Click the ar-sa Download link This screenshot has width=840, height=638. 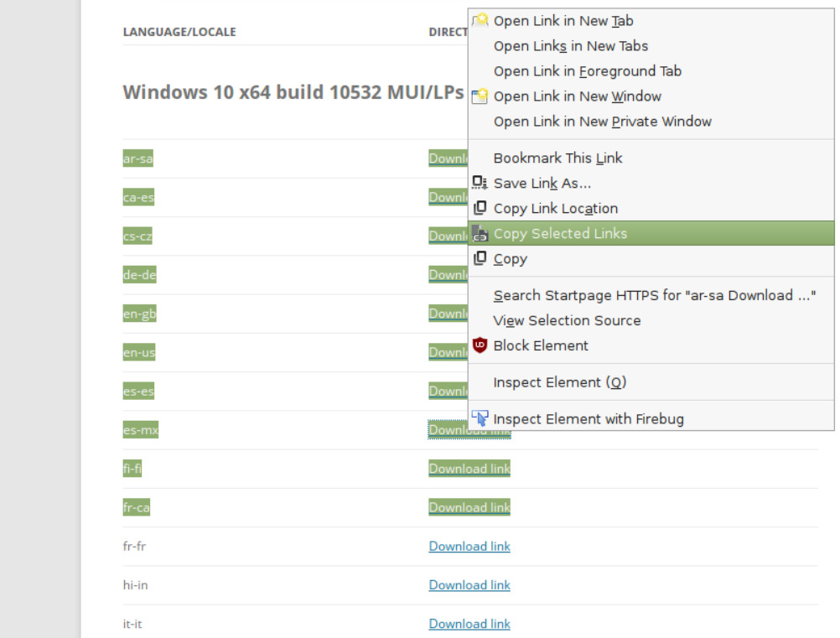[x=448, y=158]
